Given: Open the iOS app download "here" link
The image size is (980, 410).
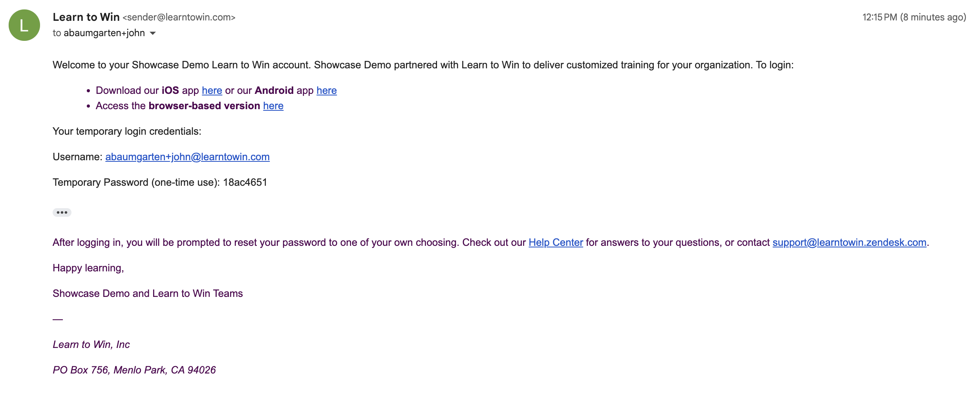Looking at the screenshot, I should pos(212,91).
